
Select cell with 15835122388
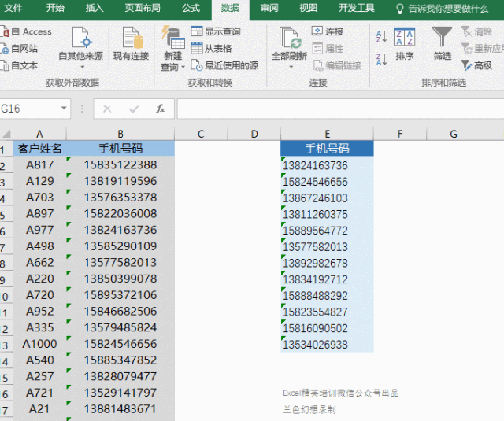pos(120,164)
